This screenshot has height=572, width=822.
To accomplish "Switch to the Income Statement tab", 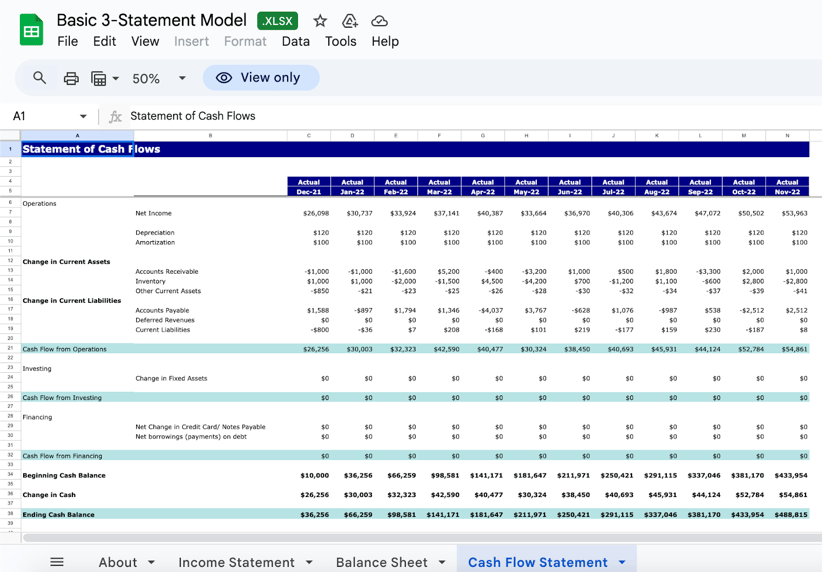I will pyautogui.click(x=236, y=562).
